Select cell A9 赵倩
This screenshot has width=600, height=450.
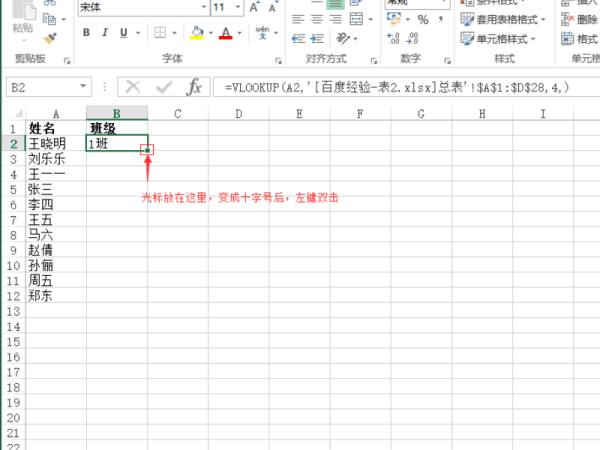(56, 250)
